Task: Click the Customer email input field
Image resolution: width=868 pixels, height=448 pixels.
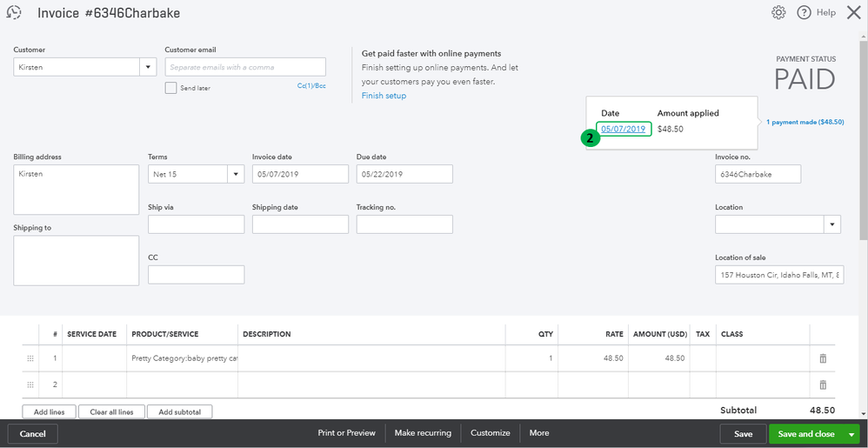Action: click(245, 67)
